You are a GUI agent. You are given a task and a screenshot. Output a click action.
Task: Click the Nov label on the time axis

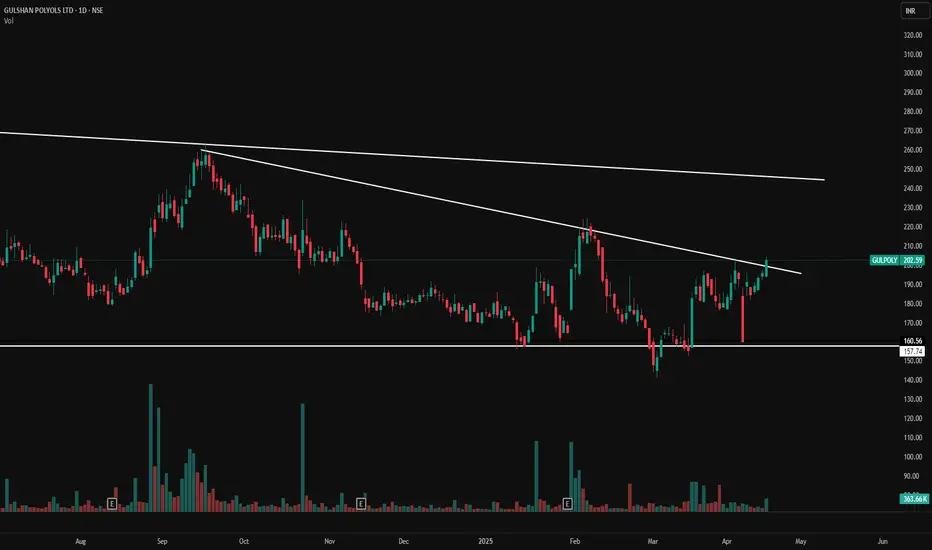[329, 542]
